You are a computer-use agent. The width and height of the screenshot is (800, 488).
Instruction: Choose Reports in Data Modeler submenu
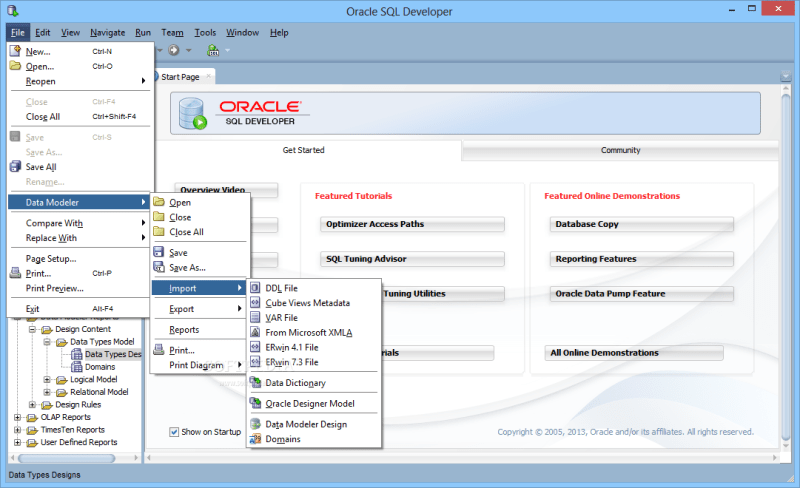pyautogui.click(x=199, y=330)
